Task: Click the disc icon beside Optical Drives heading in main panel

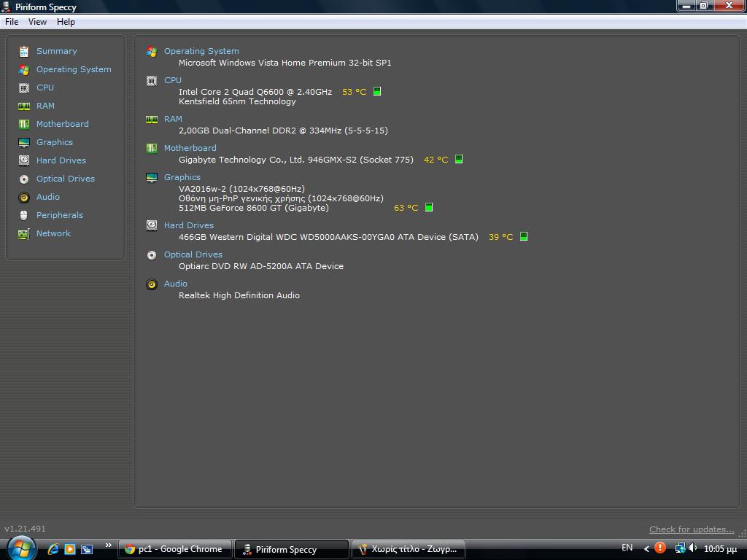Action: [152, 255]
